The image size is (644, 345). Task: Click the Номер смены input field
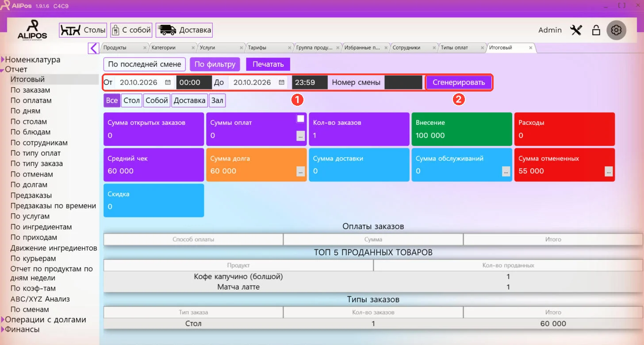tap(403, 82)
